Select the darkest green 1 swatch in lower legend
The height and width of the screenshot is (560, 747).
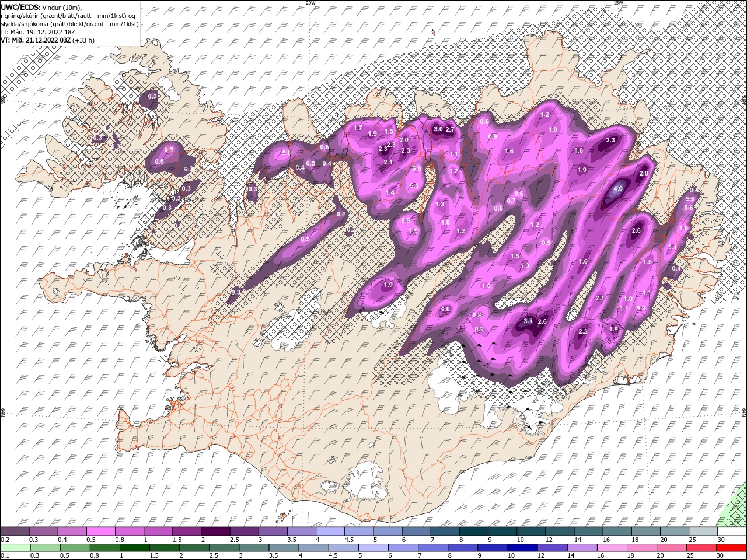click(134, 548)
